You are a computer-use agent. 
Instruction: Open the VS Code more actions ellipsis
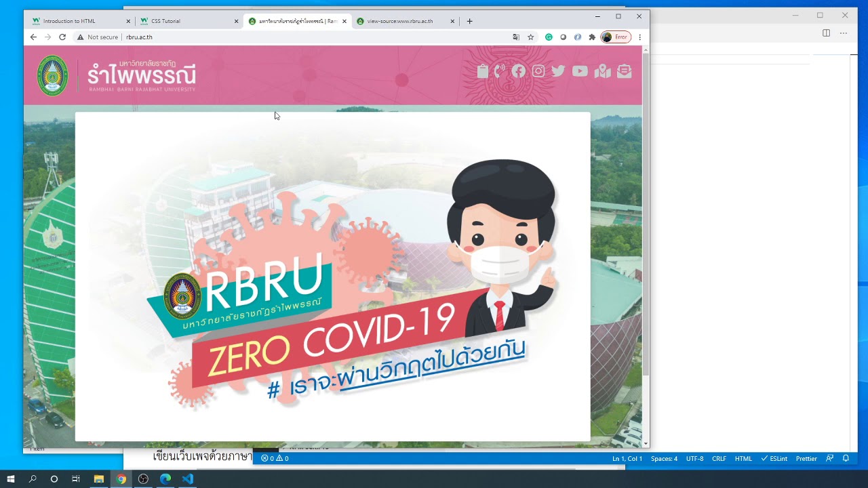click(844, 33)
